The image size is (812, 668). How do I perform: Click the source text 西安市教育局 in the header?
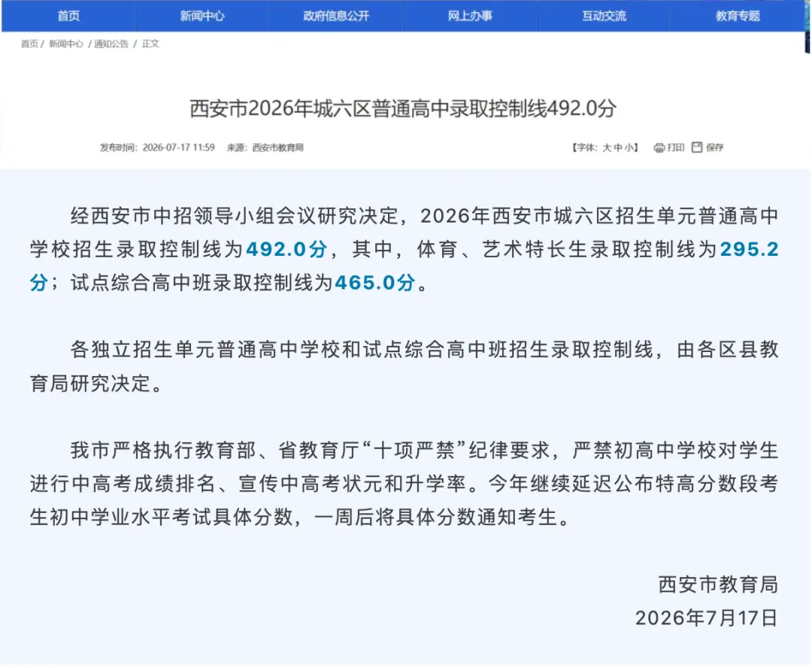tap(277, 147)
